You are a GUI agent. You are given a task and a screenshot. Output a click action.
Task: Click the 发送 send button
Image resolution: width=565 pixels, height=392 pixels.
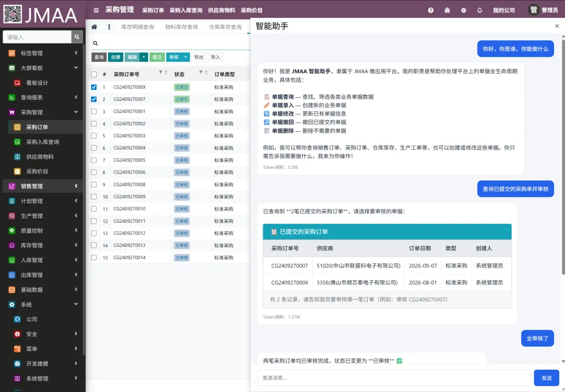coord(547,377)
